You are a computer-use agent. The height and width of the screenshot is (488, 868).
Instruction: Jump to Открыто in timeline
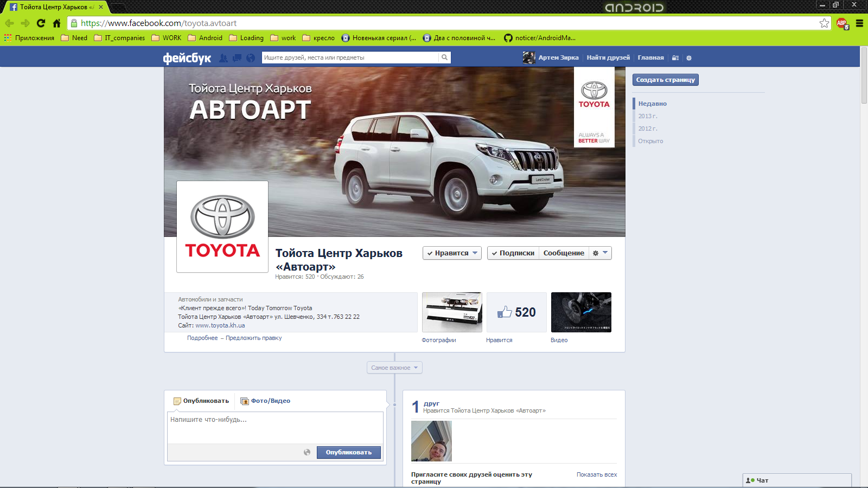(650, 141)
